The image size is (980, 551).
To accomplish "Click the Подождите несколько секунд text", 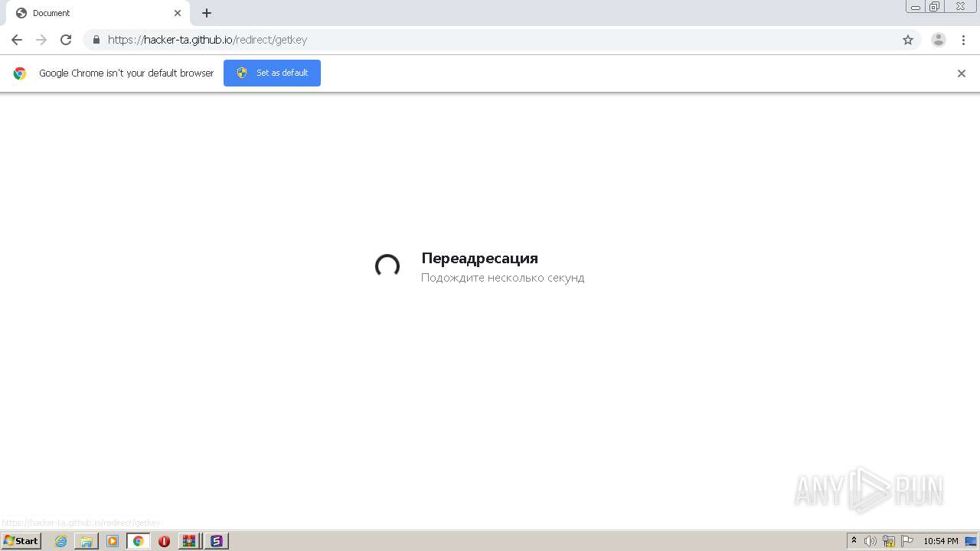I will 503,278.
